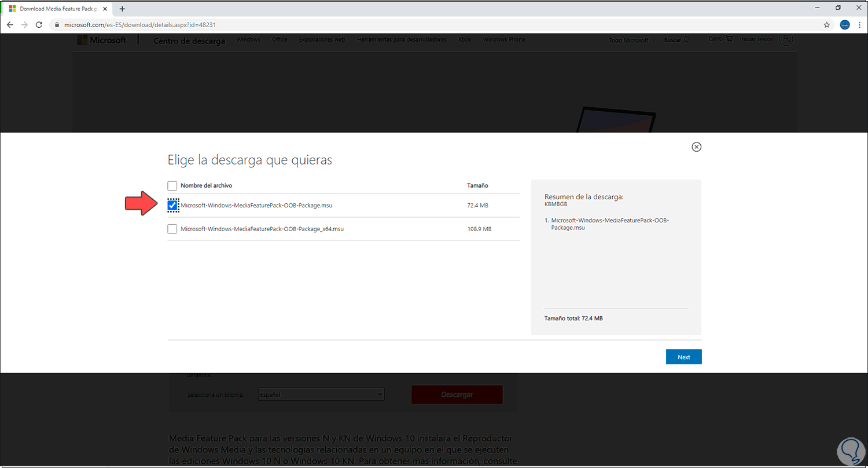Open Exploradores web menu item

tap(322, 39)
